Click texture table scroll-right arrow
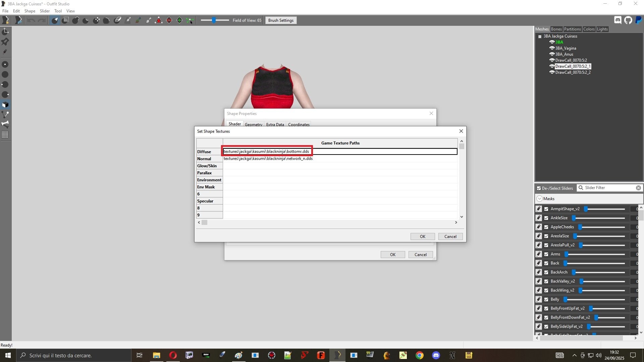Image resolution: width=644 pixels, height=362 pixels. click(x=456, y=222)
